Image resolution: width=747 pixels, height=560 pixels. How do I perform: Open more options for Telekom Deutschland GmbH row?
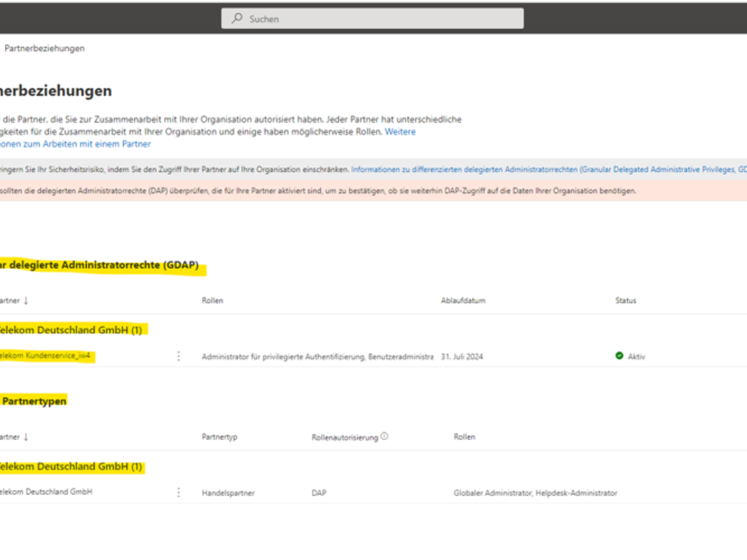click(x=179, y=493)
